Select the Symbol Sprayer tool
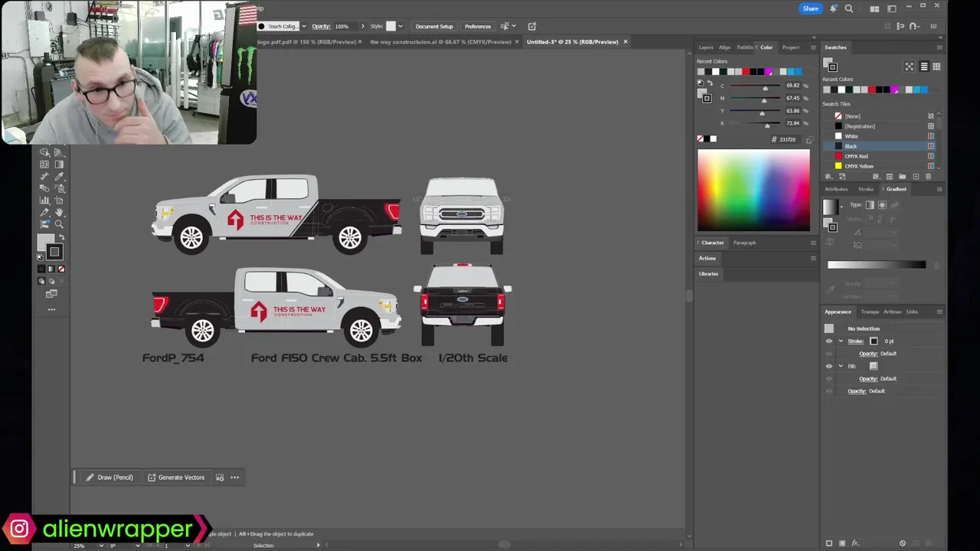Viewport: 980px width, 551px height. (59, 188)
